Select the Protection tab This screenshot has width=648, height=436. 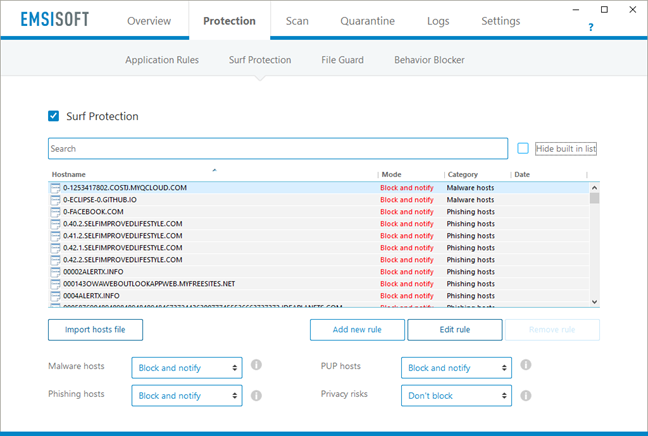point(229,21)
